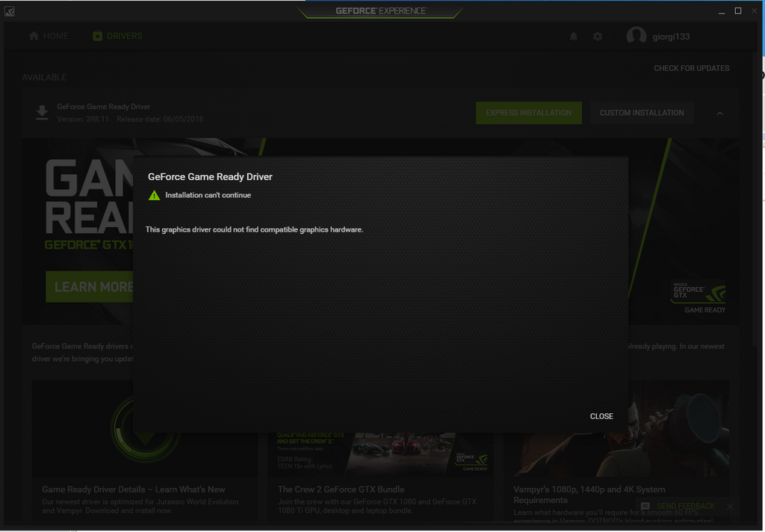Choose Custom Installation
Screen dimensions: 765x532
(x=642, y=113)
